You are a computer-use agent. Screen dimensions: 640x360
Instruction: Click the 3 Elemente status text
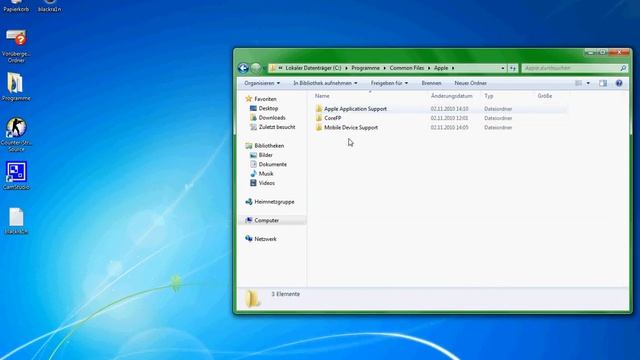point(285,294)
